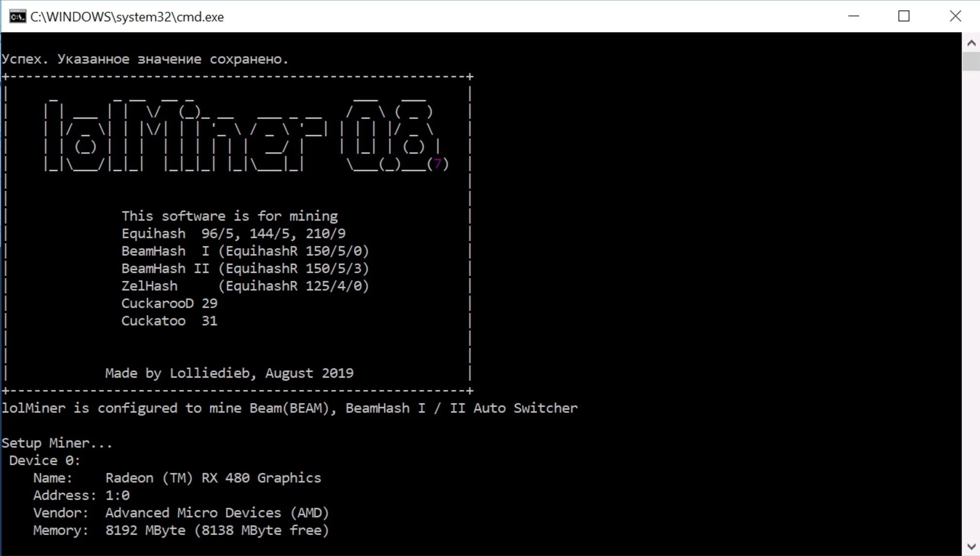The width and height of the screenshot is (980, 556).
Task: Click the C:\WINDOWS\system32\cmd.exe title text
Action: point(127,17)
